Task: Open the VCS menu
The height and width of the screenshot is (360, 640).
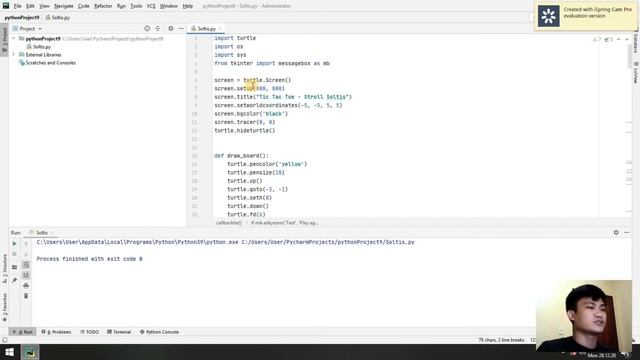Action: [x=151, y=6]
